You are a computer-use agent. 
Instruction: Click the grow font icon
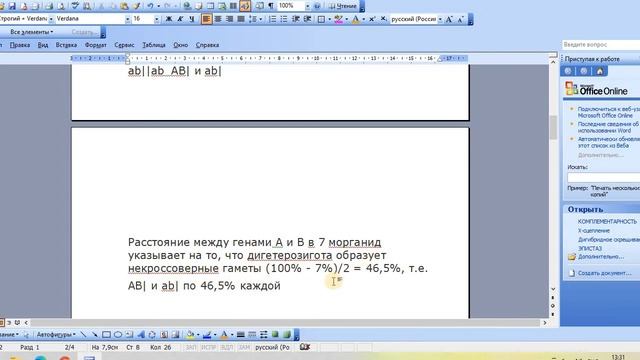[449, 19]
